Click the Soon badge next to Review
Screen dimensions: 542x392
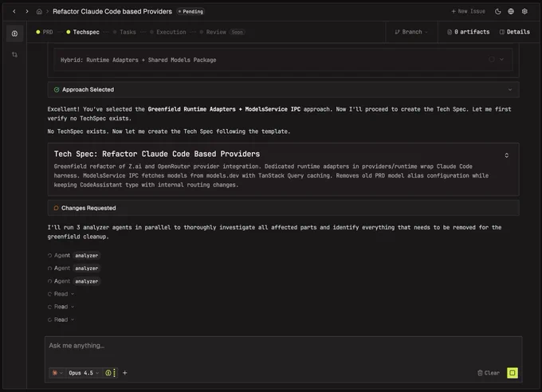pos(238,32)
